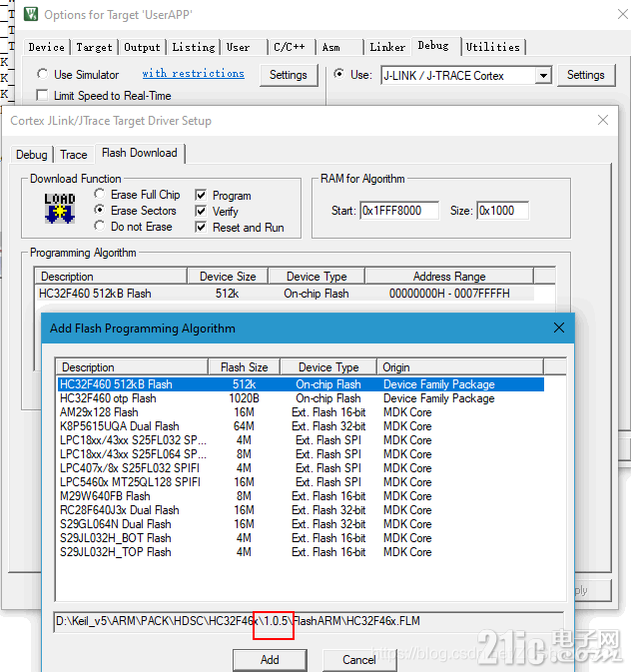The height and width of the screenshot is (672, 631).
Task: Select HC32F460 512kB Flash in Programming Algorithm list
Action: pos(286,294)
